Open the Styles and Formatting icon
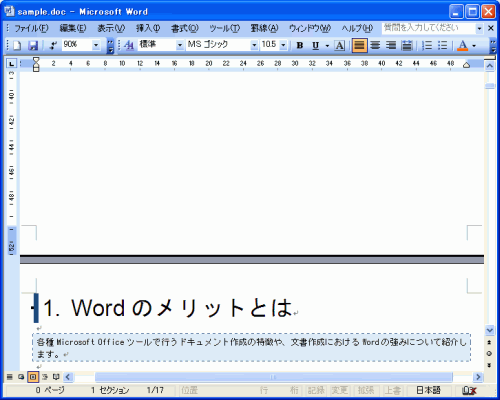 tap(129, 45)
